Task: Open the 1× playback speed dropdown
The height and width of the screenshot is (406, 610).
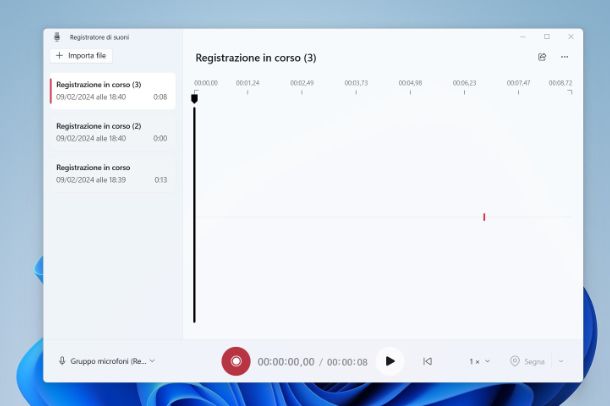Action: [480, 361]
